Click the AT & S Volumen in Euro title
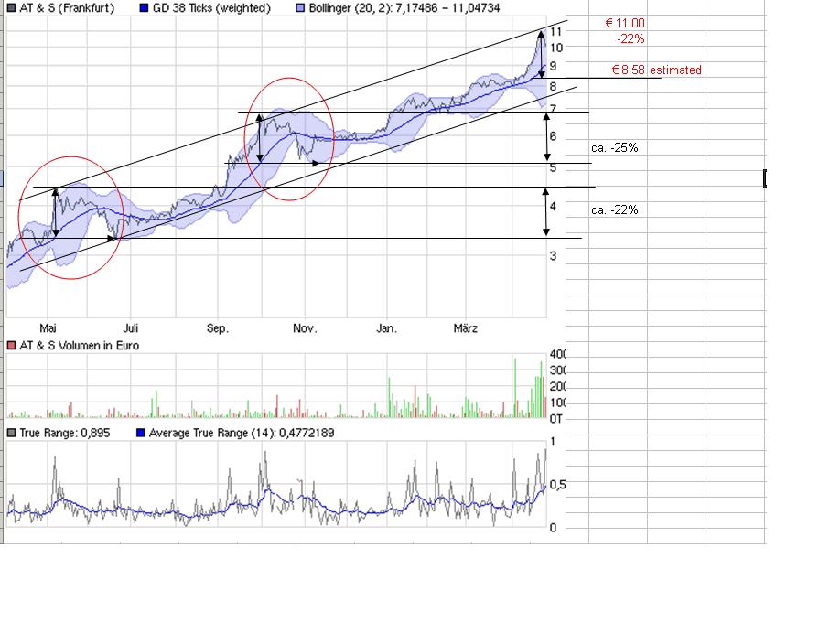Viewport: 819px width, 644px height. pyautogui.click(x=79, y=346)
